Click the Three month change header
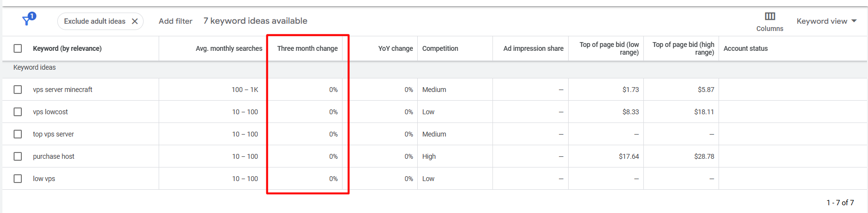The image size is (868, 213). click(307, 48)
